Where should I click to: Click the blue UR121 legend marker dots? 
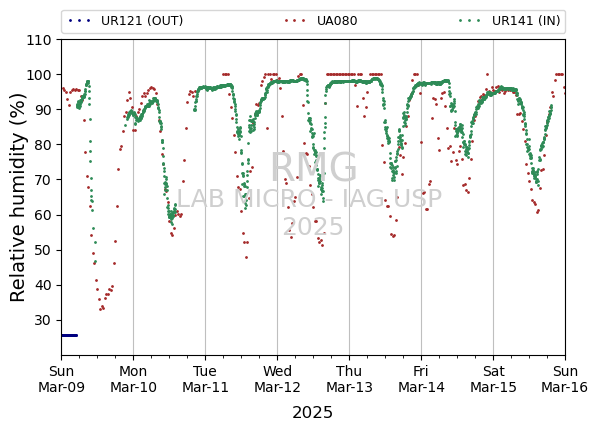[x=80, y=21]
